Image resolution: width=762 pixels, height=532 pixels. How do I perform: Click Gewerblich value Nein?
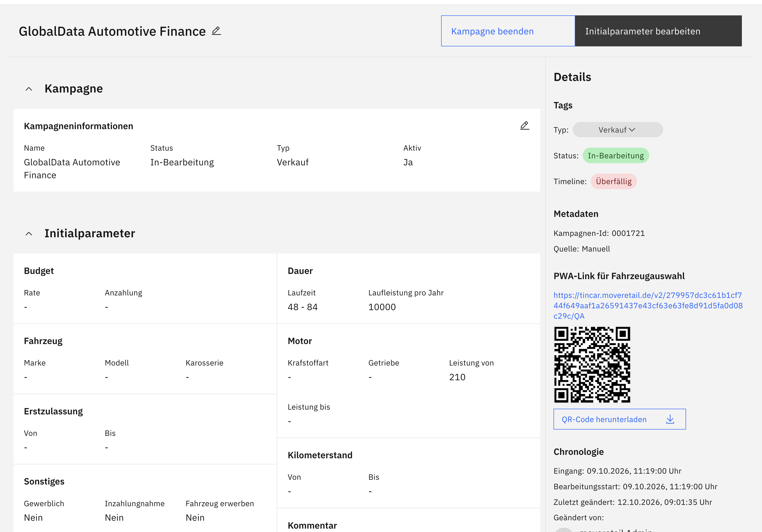33,517
